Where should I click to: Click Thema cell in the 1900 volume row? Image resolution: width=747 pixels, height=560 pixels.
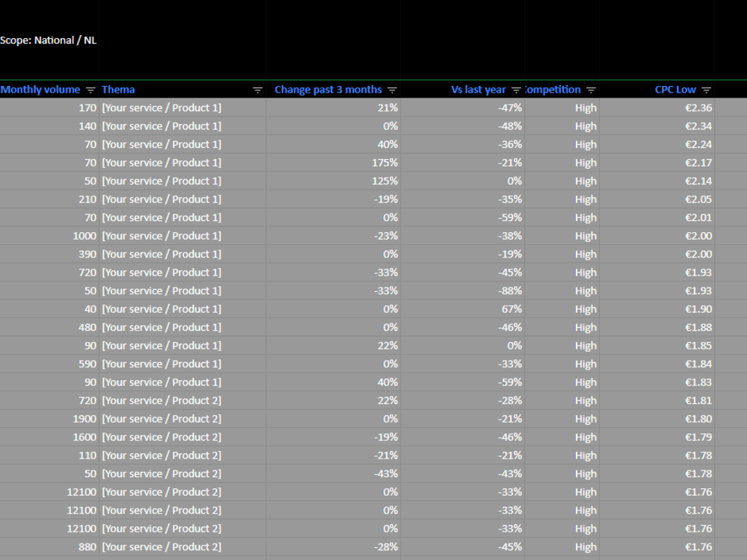(182, 419)
